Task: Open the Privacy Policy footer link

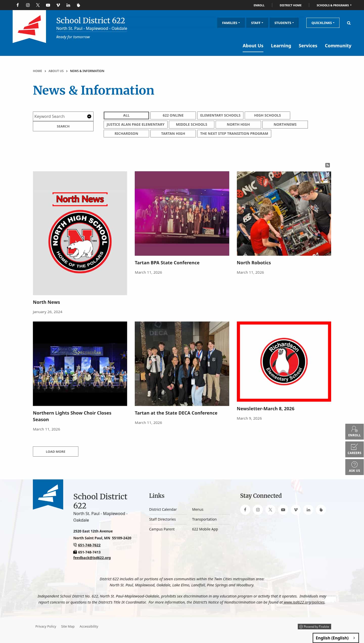Action: (46, 627)
